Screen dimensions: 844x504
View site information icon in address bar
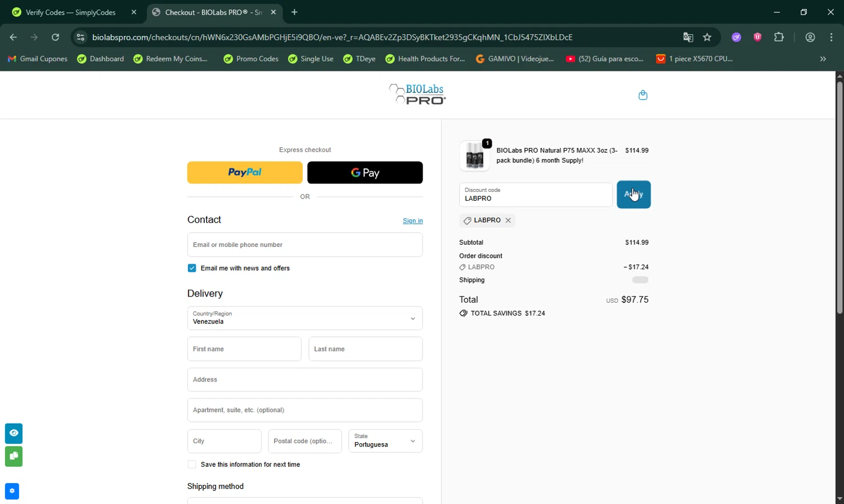click(80, 37)
